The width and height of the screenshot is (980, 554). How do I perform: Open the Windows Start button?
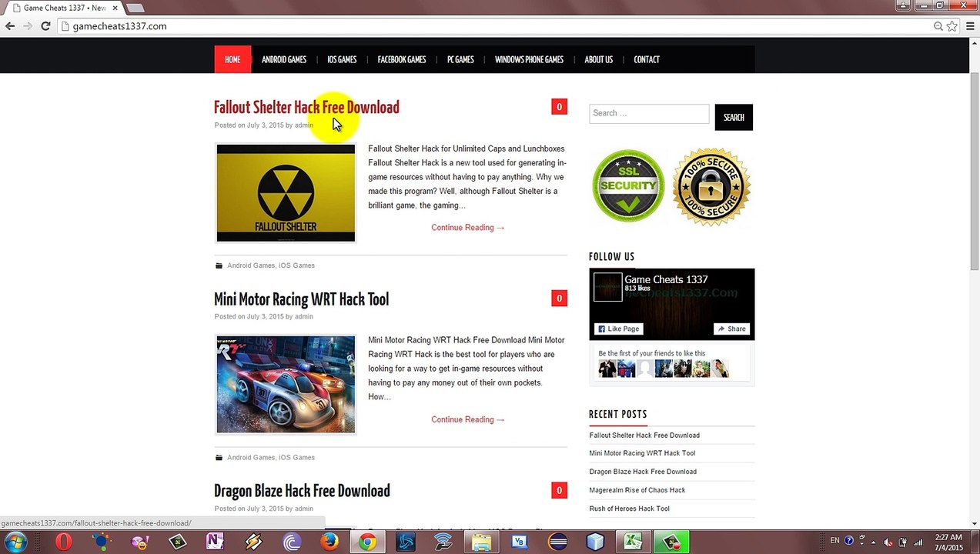[15, 542]
